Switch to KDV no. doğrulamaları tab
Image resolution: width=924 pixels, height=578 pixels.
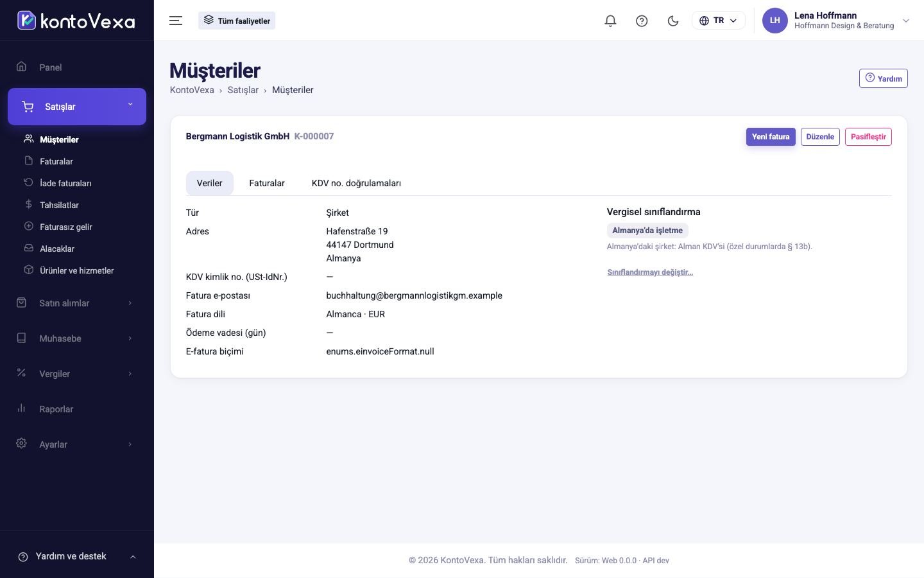356,183
